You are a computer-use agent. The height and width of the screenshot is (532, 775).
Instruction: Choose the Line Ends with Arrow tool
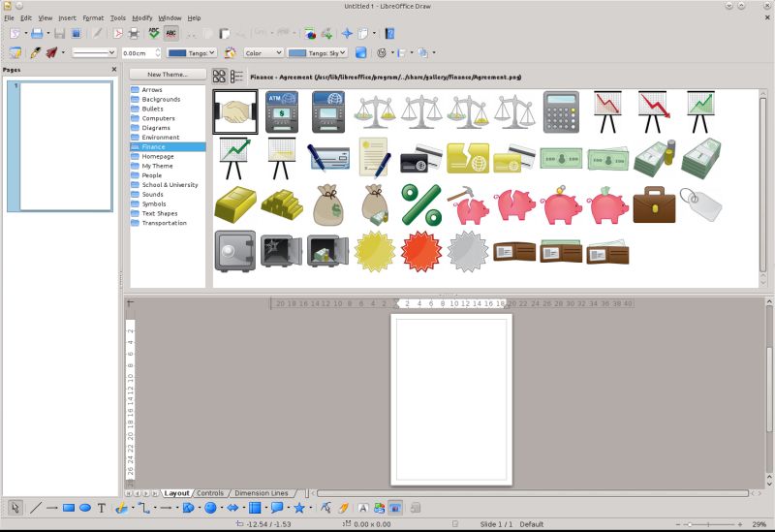coord(52,508)
